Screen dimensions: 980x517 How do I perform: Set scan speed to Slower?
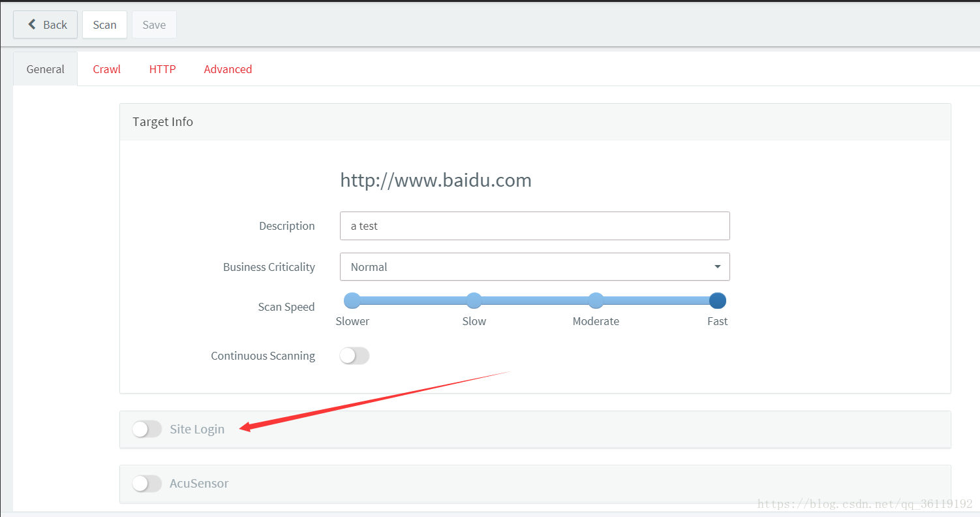click(352, 301)
